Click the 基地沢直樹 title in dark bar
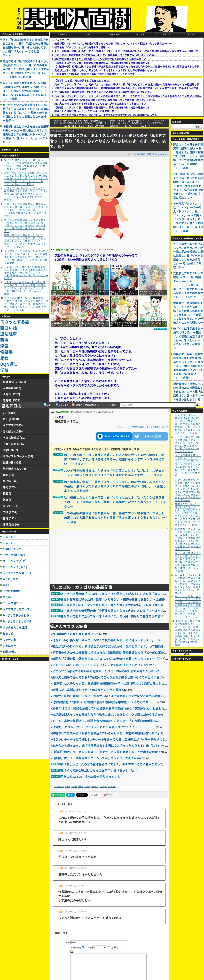204x980 pixels. (x=11, y=406)
